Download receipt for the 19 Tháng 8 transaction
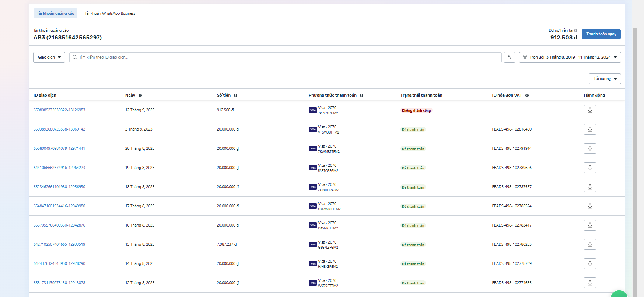 pos(589,168)
